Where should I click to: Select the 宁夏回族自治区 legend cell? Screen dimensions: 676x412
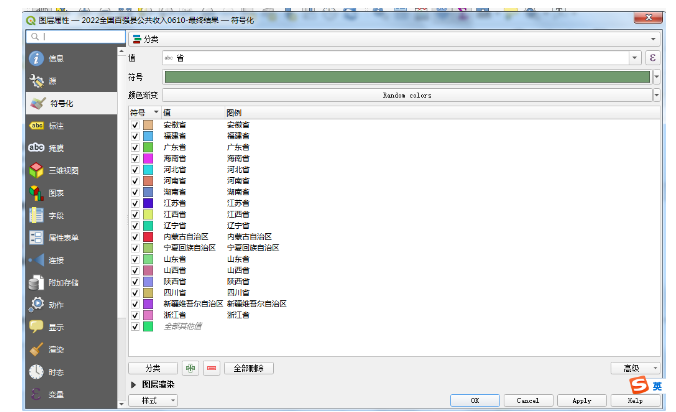(253, 248)
